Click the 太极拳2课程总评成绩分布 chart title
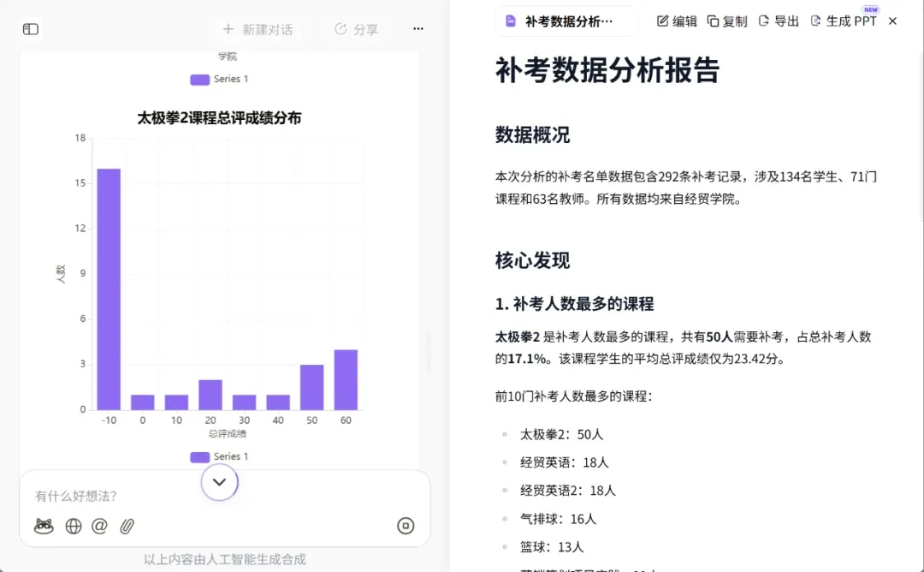924x572 pixels. 219,118
